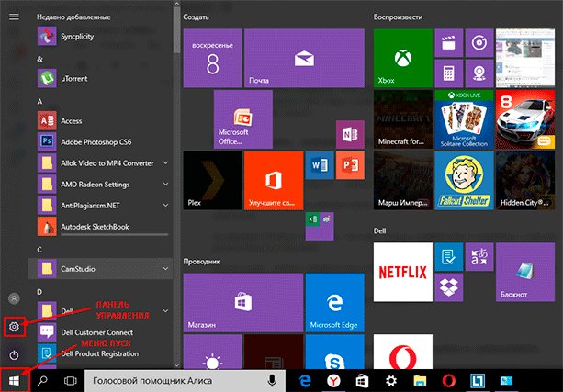
Task: Open the Марш Импер... game tile
Action: point(403,180)
